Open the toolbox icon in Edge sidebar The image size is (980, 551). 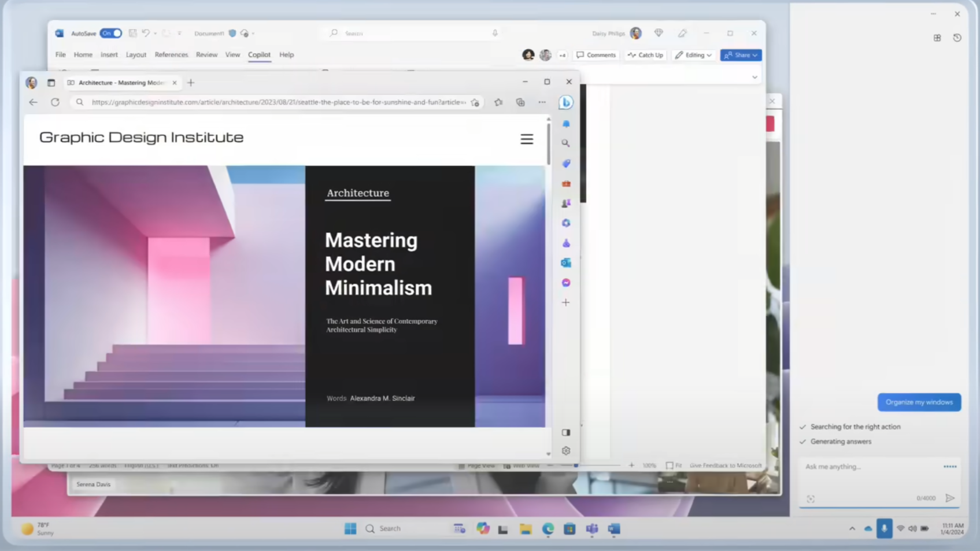(x=566, y=183)
